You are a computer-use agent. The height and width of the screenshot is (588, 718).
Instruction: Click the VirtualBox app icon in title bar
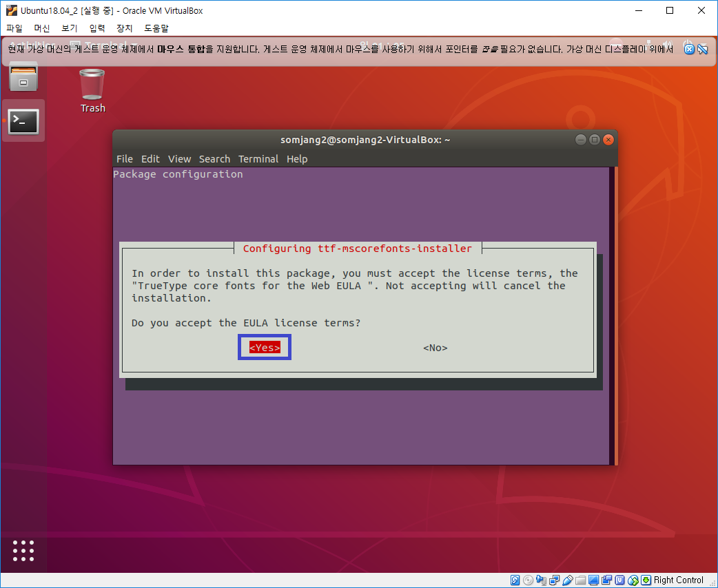click(12, 10)
